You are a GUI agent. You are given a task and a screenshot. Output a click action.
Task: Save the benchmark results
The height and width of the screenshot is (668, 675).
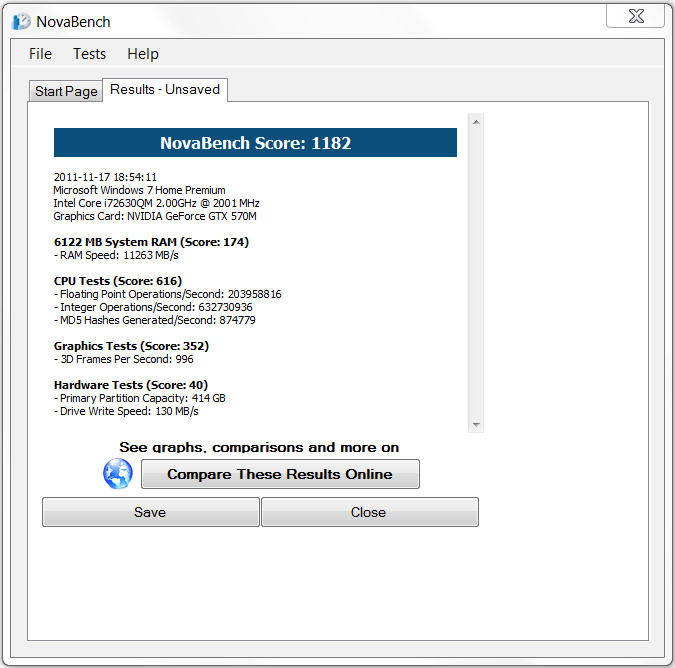pos(151,512)
